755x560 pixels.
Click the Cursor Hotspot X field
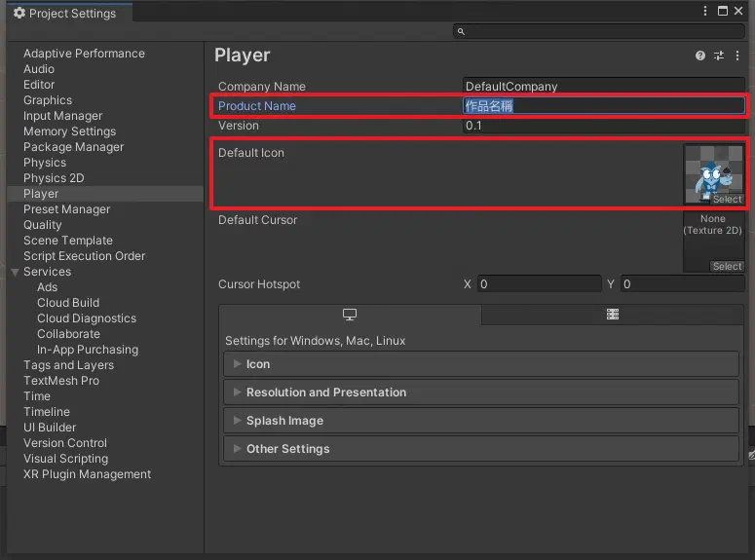click(x=540, y=284)
